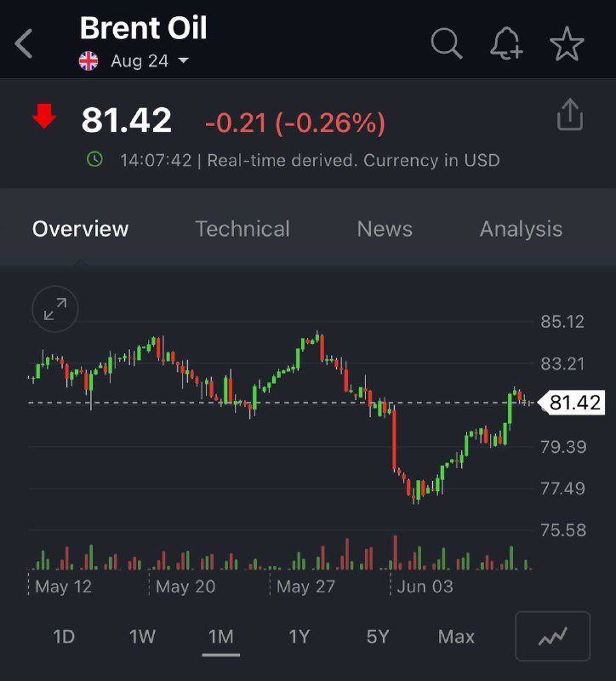Toggle line chart type button
Viewport: 616px width, 681px height.
[552, 636]
